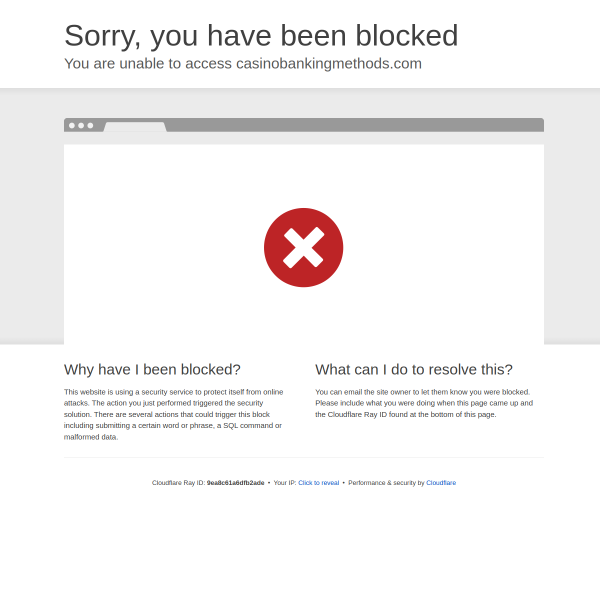Screen dimensions: 600x600
Task: Click the third dot in the browser illustration
Action: [x=90, y=126]
